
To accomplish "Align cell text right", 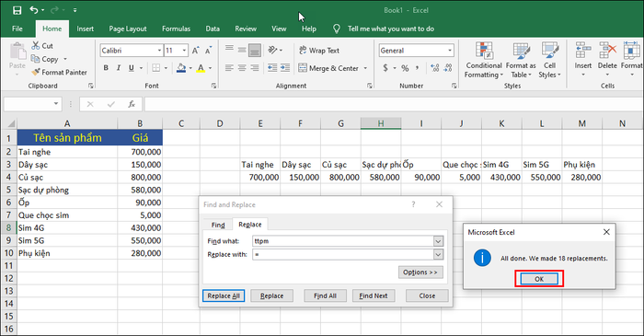I will [255, 68].
